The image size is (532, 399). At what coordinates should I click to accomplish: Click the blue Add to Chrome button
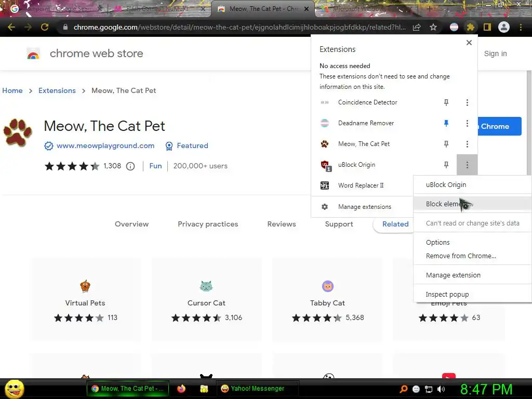tap(499, 126)
